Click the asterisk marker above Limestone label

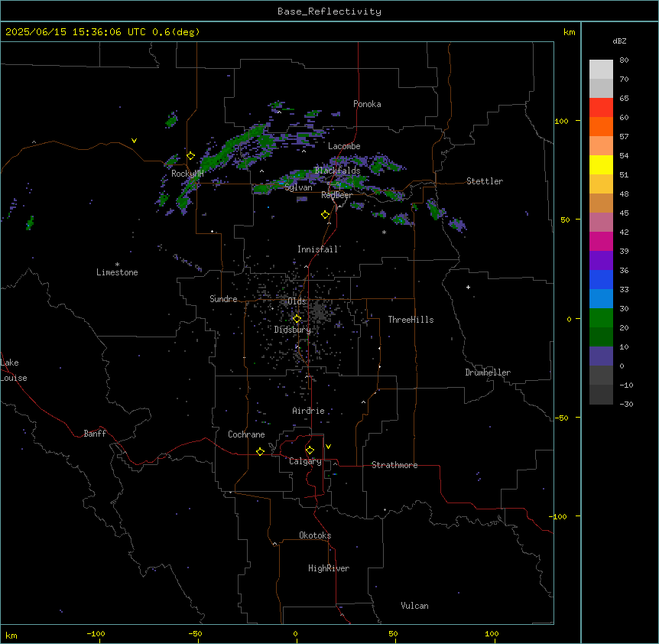pos(117,265)
